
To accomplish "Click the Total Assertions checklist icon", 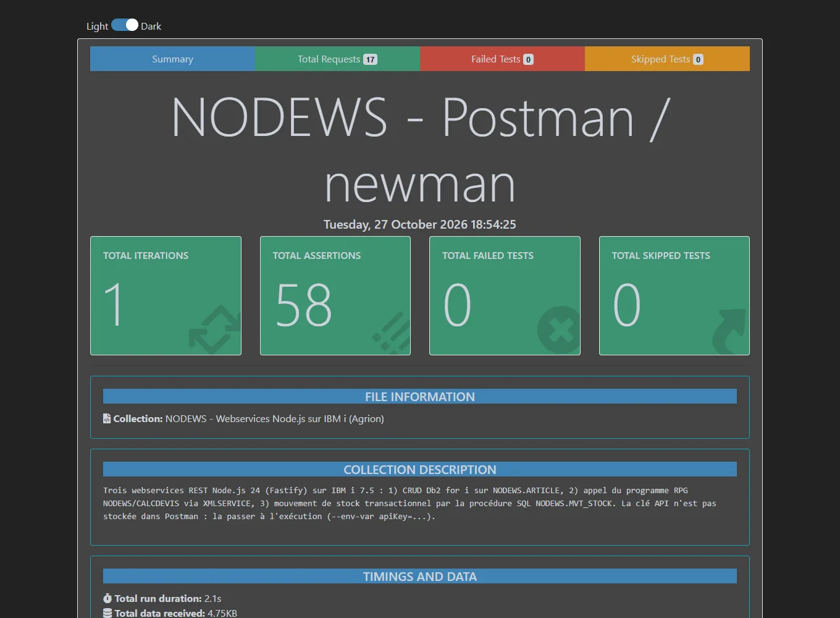I will coord(392,332).
